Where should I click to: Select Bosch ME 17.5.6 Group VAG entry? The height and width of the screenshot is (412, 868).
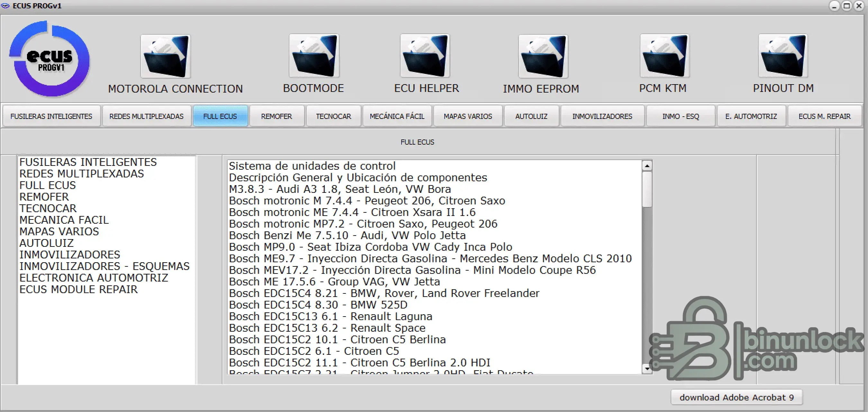(x=335, y=282)
